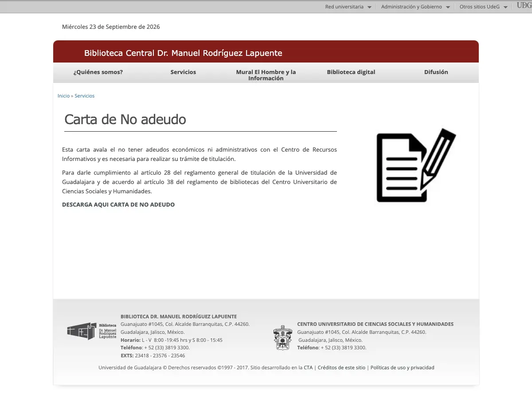Click BIBLIOTECA DR. MANUEL RODRÍGUEZ LAPUENTE footer heading
Image resolution: width=532 pixels, height=399 pixels.
[179, 317]
